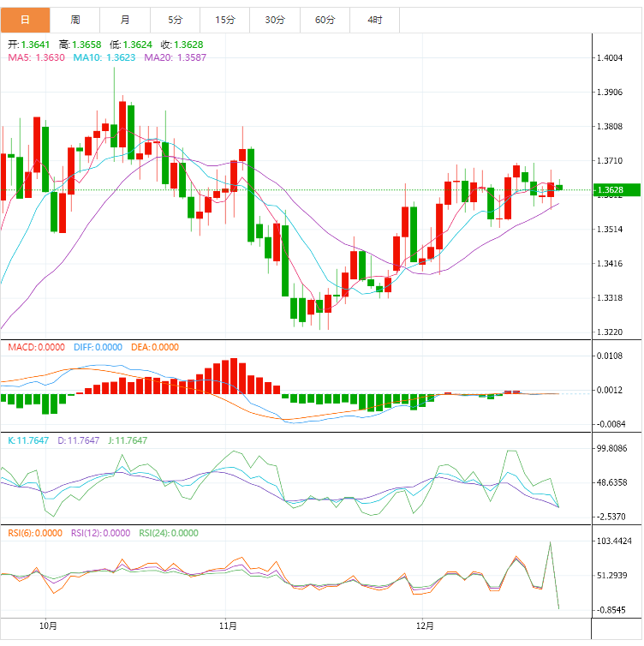Click the 11月 date marker
This screenshot has width=644, height=646.
(x=228, y=625)
